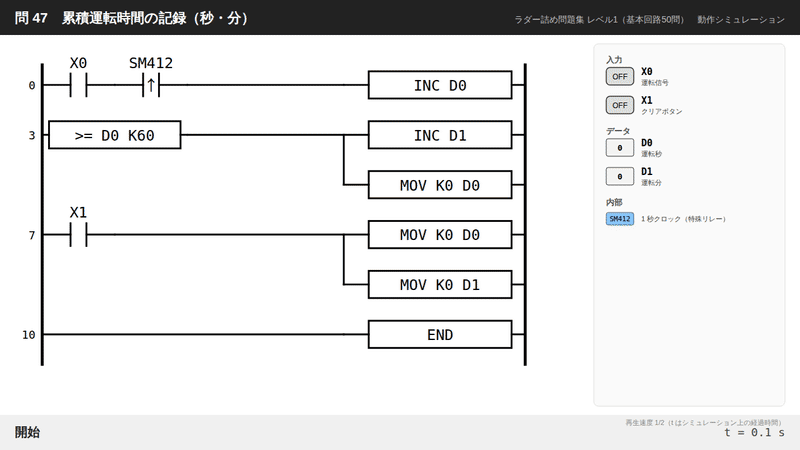
Task: Select the END instruction box
Action: (x=440, y=335)
